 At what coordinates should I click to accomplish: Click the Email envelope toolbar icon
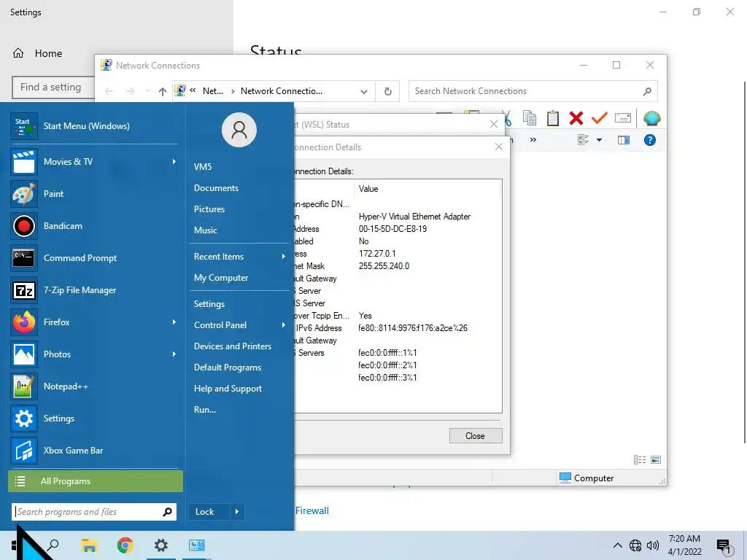click(623, 117)
